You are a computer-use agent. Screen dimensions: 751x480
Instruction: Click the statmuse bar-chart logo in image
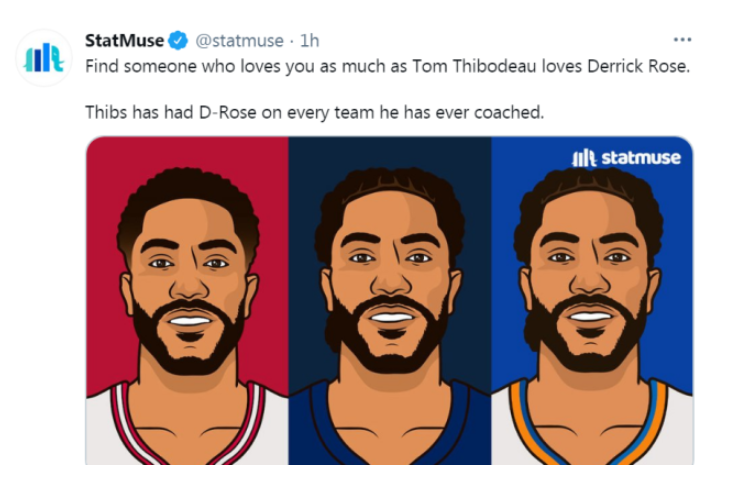[584, 158]
